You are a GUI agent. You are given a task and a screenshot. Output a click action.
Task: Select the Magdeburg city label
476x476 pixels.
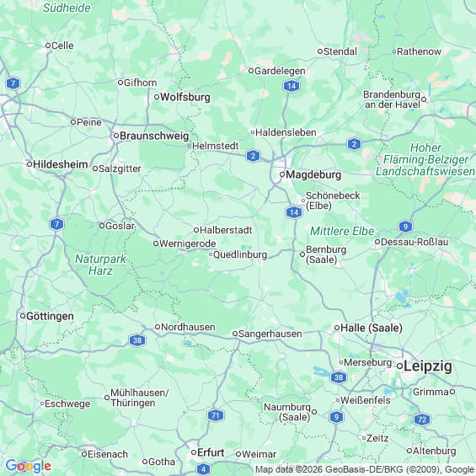[x=313, y=174]
